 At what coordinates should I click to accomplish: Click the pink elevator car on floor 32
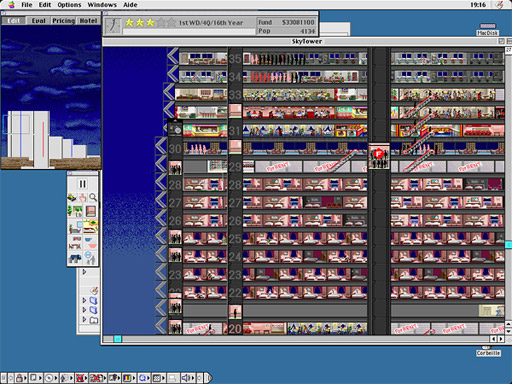pos(235,111)
